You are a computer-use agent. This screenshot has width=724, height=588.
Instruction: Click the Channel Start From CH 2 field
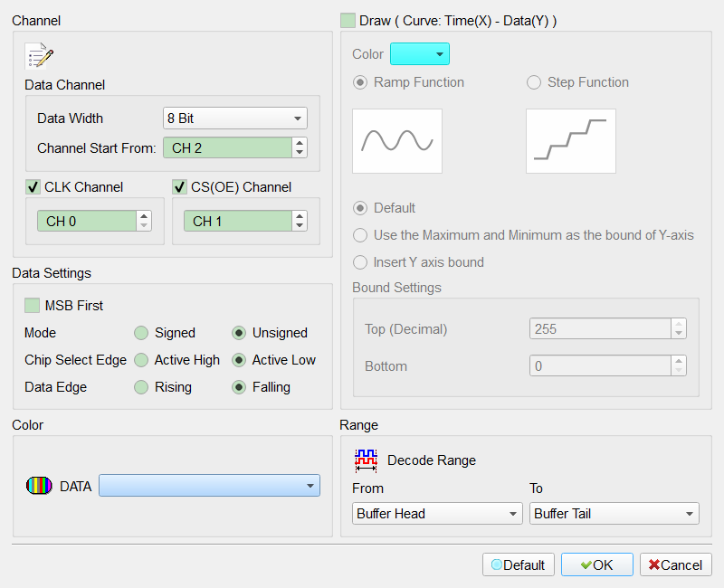point(227,147)
